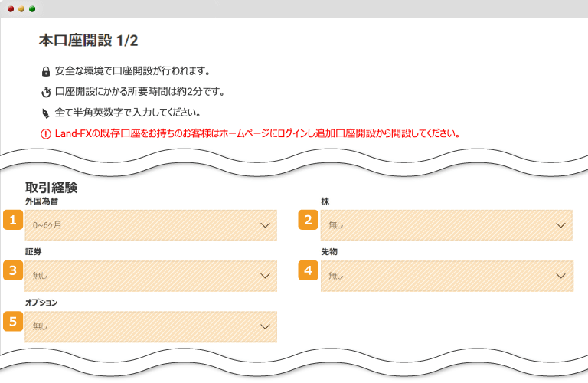Viewport: 588px width, 383px height.
Task: Minimize the window using the yellow button
Action: click(x=21, y=8)
